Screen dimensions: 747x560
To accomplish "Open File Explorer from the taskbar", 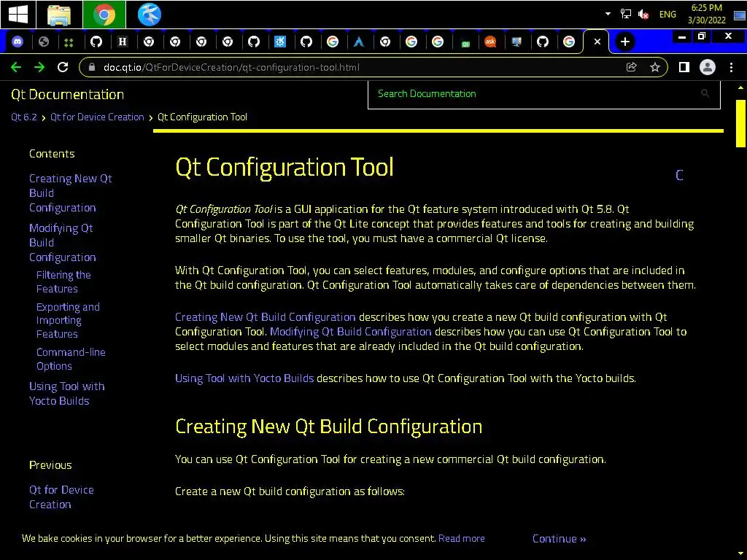I will [59, 15].
